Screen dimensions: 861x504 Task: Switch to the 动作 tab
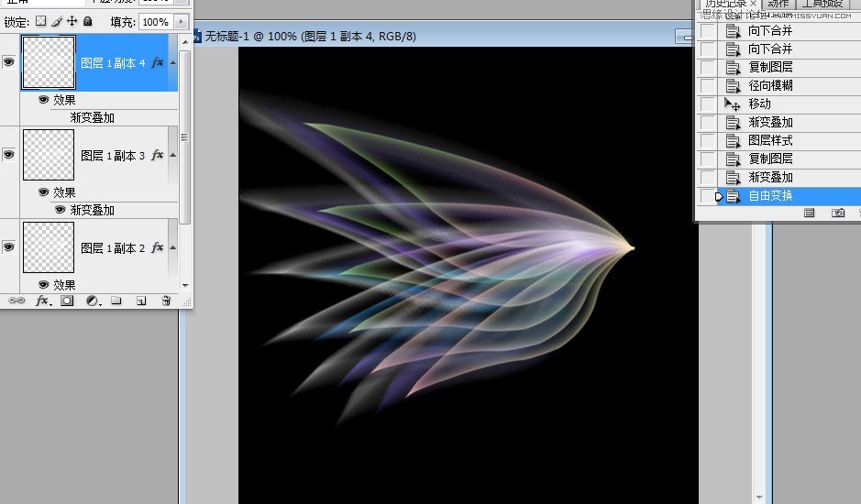[x=778, y=5]
